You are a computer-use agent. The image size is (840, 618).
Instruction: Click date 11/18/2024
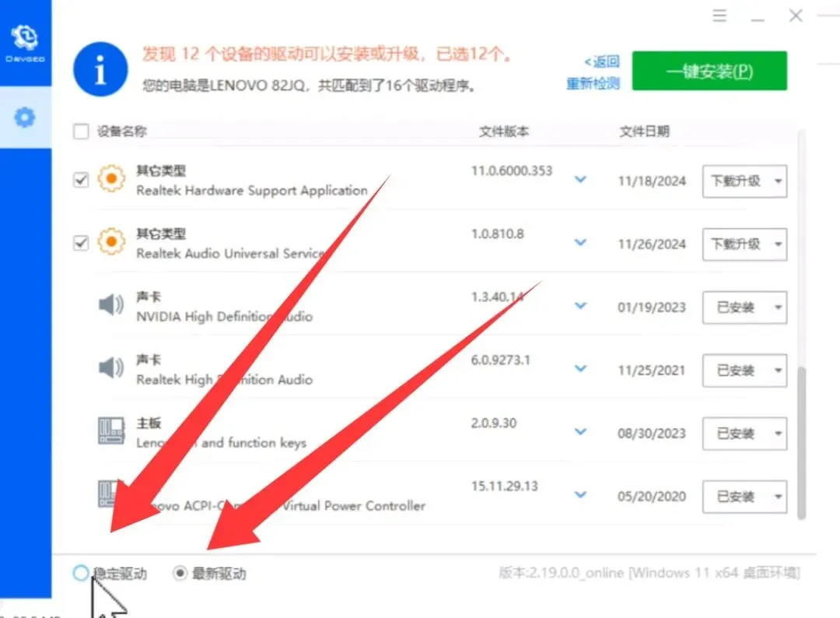click(x=652, y=181)
